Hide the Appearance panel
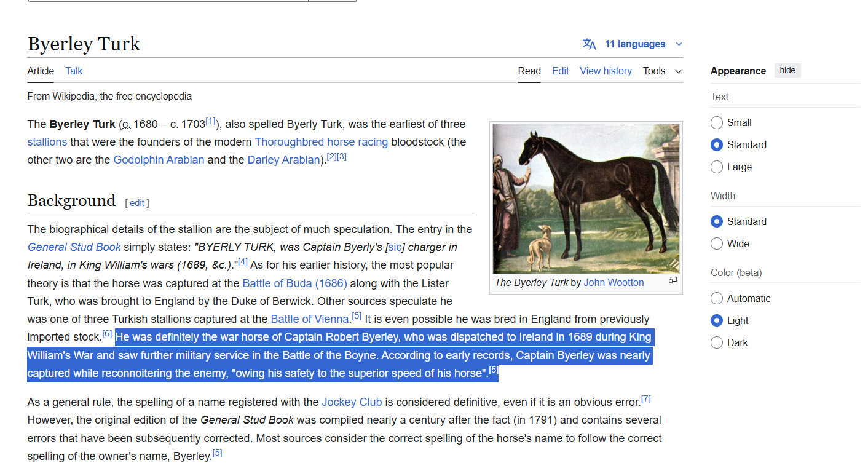The height and width of the screenshot is (471, 868). point(787,71)
